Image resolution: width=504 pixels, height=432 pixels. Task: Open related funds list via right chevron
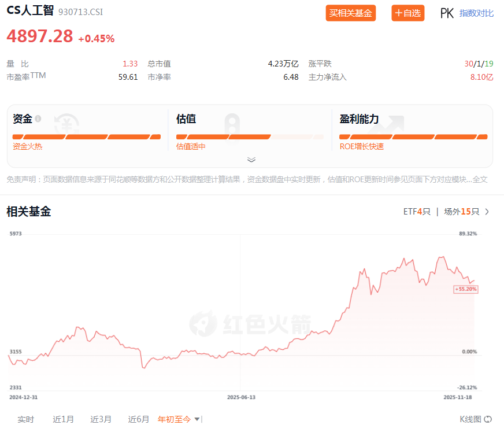coord(487,212)
